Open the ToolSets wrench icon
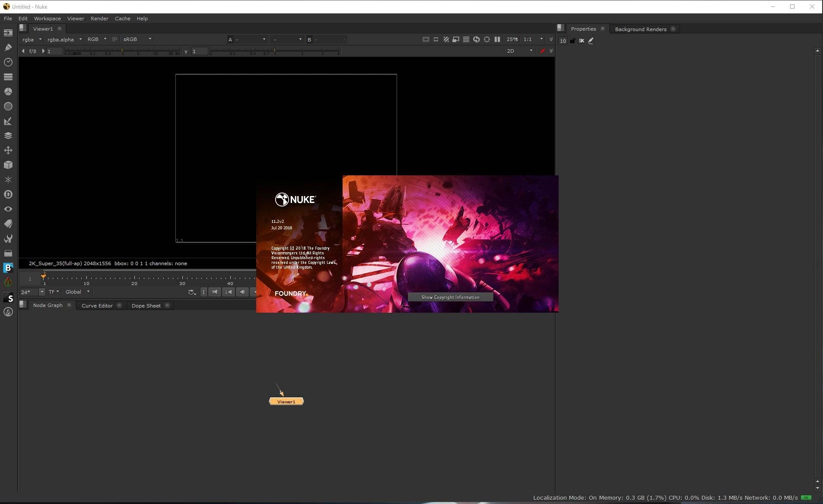823x504 pixels. coord(8,238)
